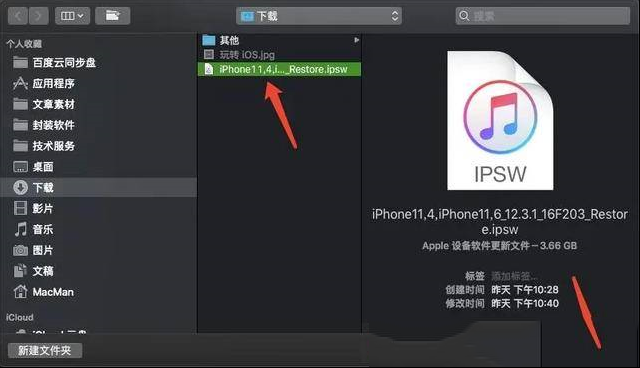The image size is (640, 368).
Task: Click the 百度云同步盘 folder icon
Action: pos(20,62)
